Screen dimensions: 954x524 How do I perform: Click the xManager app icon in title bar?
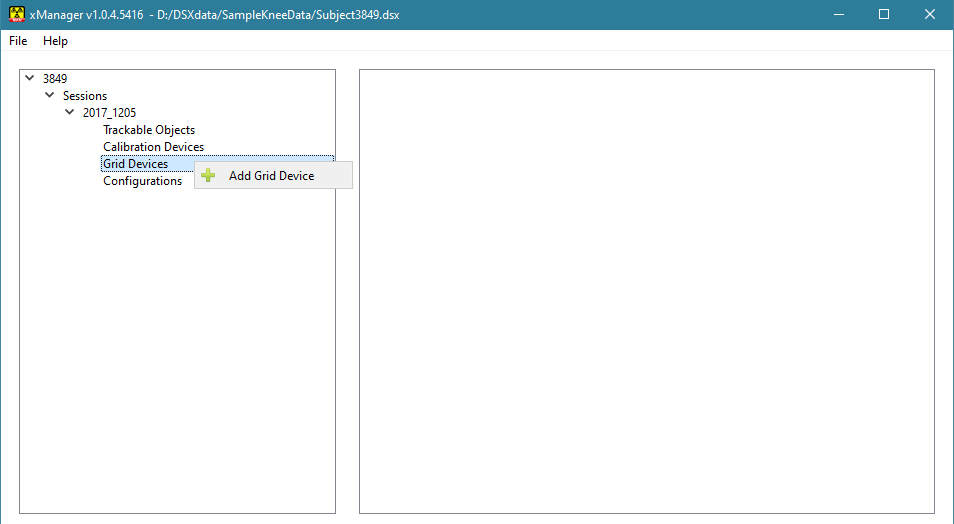[17, 14]
